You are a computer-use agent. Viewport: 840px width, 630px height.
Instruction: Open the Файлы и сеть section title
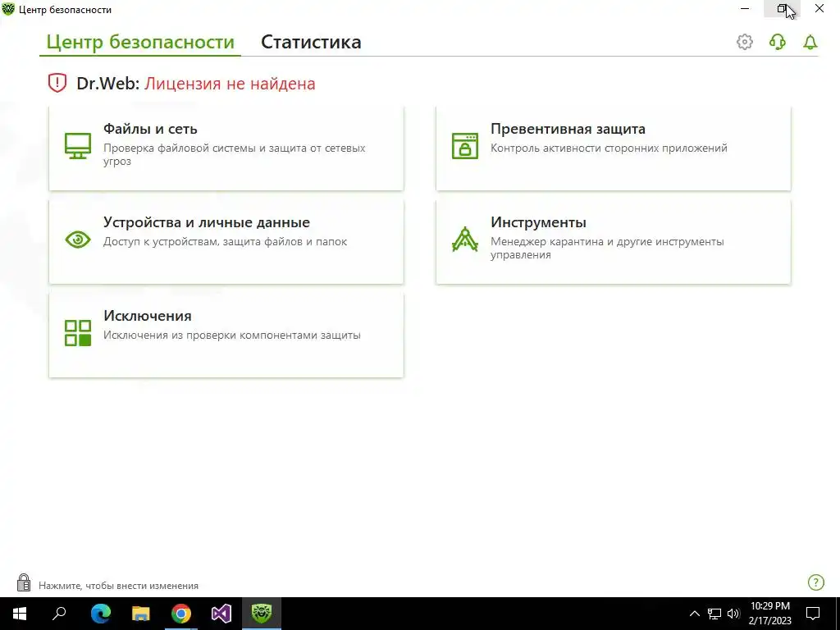(150, 129)
